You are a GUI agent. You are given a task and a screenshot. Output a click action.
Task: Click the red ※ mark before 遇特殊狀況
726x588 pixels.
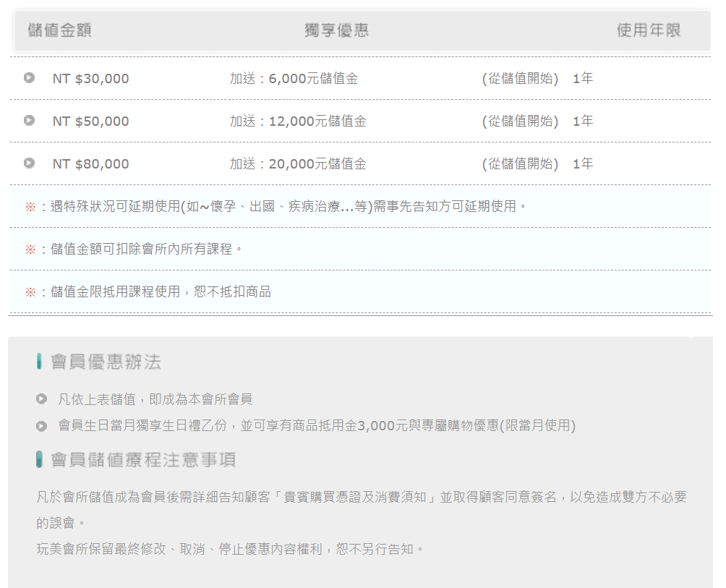pos(30,207)
